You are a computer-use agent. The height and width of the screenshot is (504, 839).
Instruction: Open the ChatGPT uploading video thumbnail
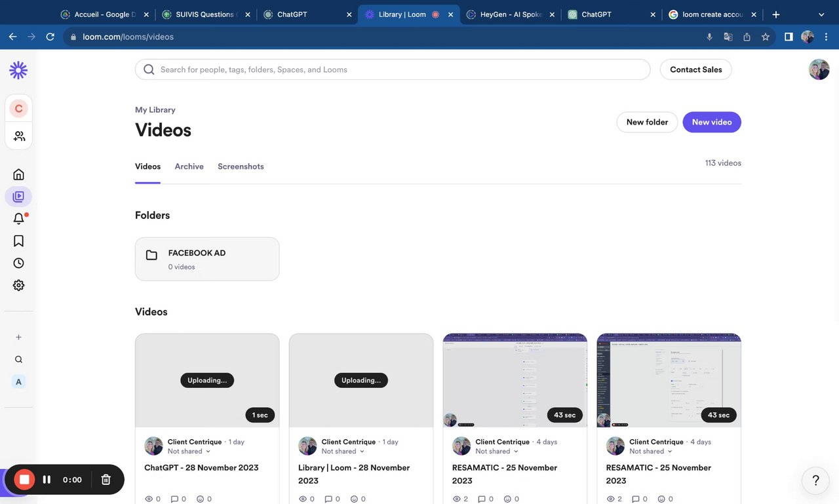207,380
